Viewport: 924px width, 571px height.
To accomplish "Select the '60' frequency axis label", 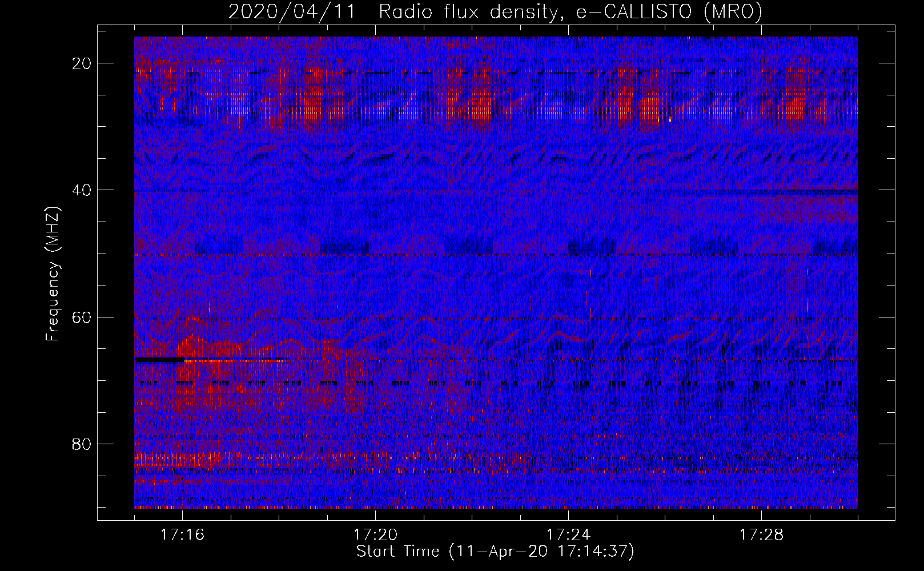I will 82,317.
